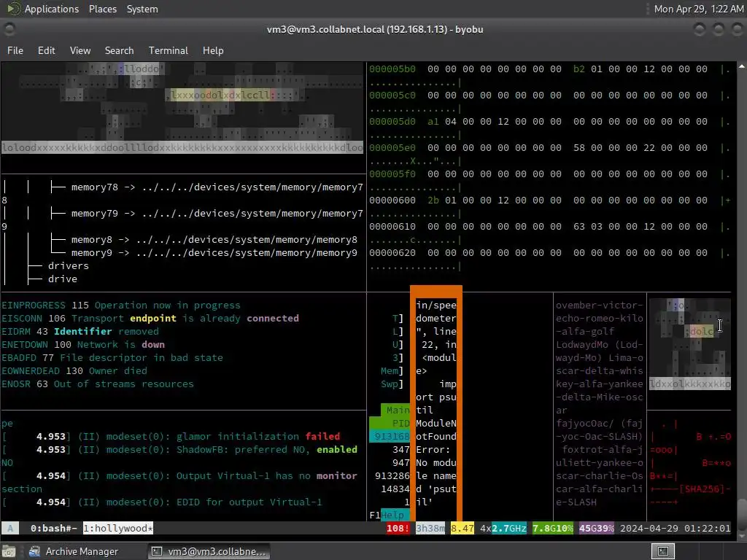Click hex offset 00000600
Screen dimensions: 747x560
pyautogui.click(x=392, y=200)
